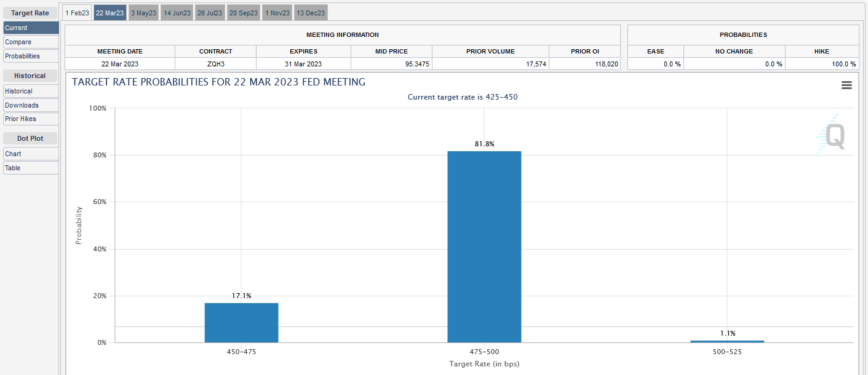Click the 0.0 % value under NO CHANGE
The image size is (868, 375).
coord(774,64)
